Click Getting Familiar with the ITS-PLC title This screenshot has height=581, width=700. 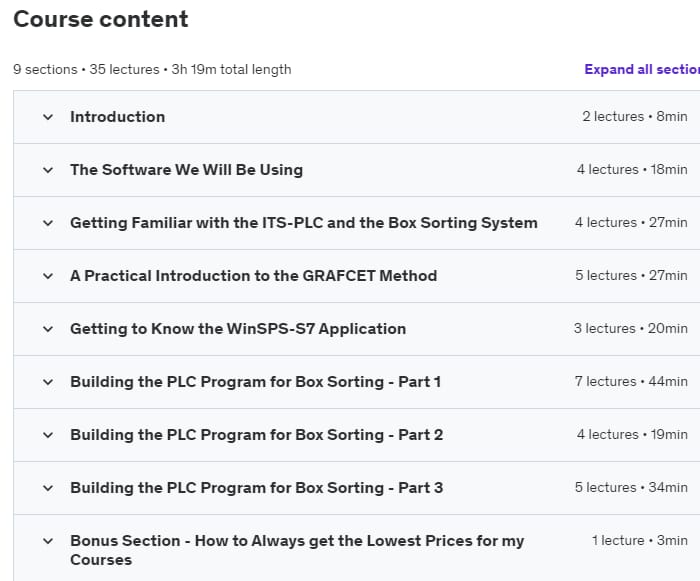click(303, 223)
